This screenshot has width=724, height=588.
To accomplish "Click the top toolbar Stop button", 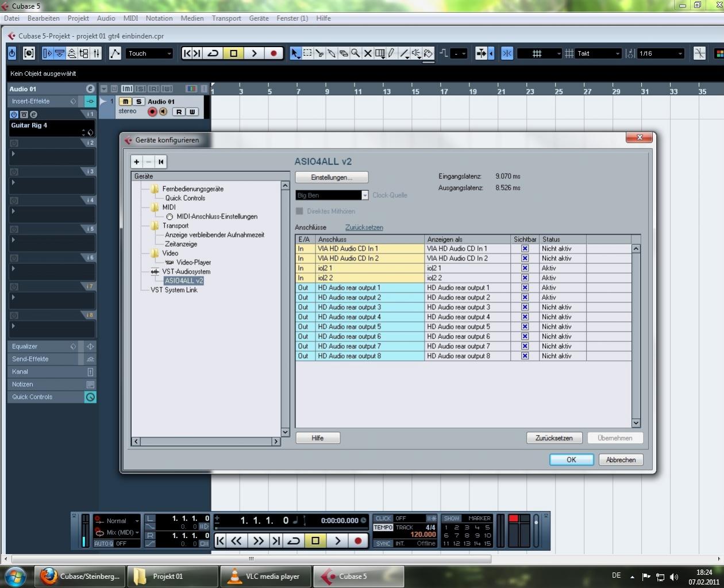I will pos(234,53).
